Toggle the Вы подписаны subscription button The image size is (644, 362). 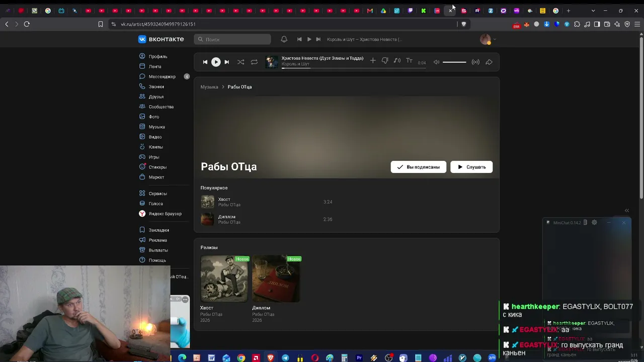419,167
